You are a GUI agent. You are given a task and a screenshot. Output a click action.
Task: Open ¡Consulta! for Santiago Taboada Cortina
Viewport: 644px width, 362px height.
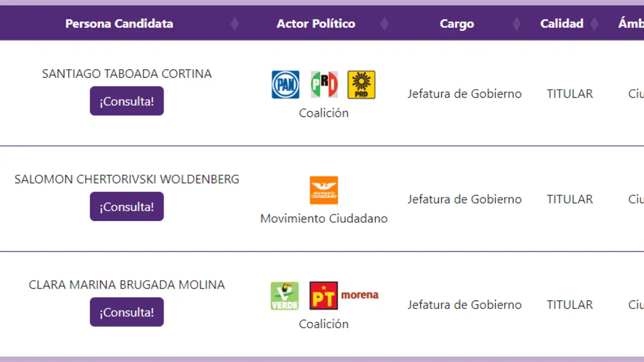127,101
